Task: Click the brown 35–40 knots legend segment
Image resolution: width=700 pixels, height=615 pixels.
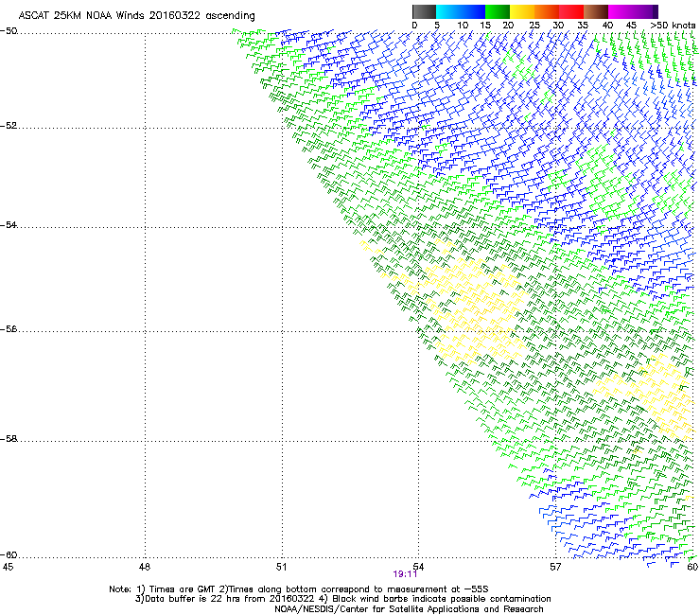Action: point(596,11)
